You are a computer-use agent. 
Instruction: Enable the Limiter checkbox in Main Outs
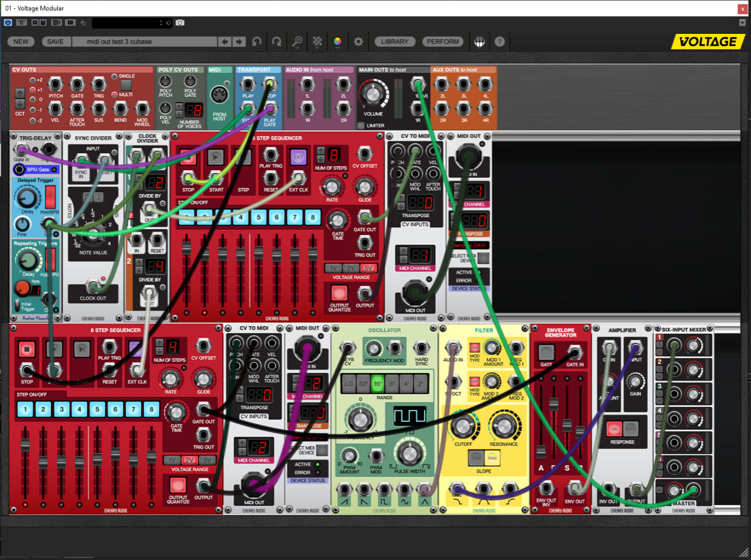pyautogui.click(x=361, y=125)
